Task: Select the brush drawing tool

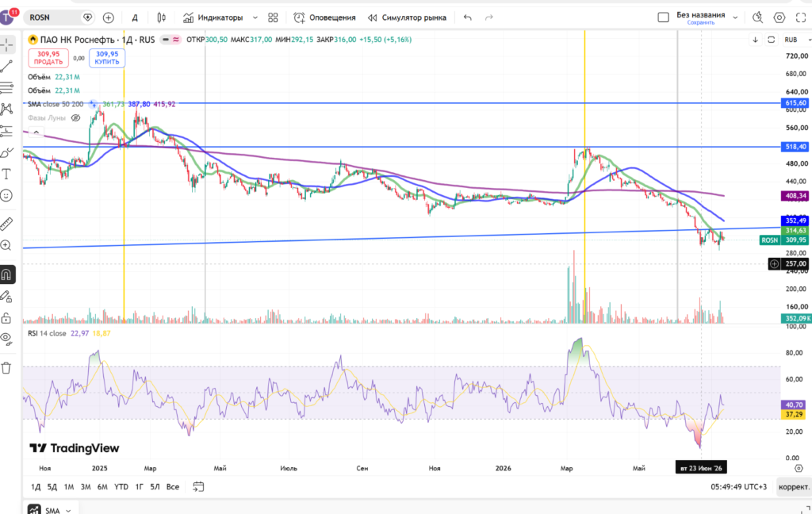Action: coord(6,152)
